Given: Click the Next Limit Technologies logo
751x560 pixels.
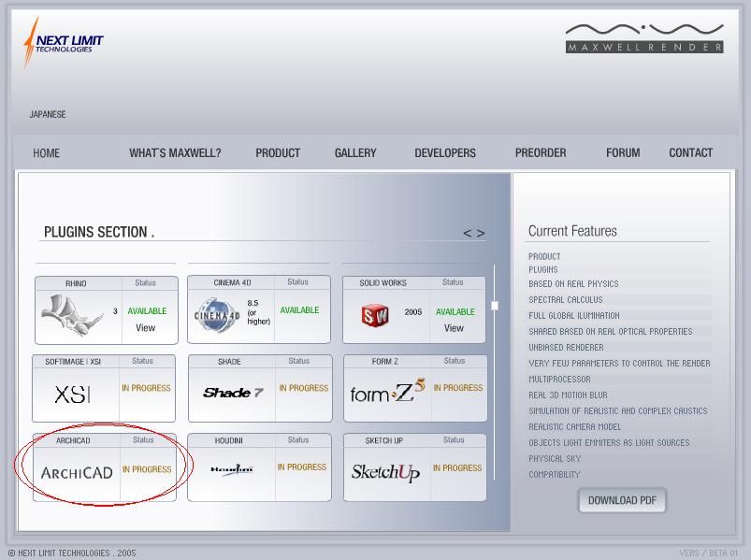Looking at the screenshot, I should (x=64, y=42).
